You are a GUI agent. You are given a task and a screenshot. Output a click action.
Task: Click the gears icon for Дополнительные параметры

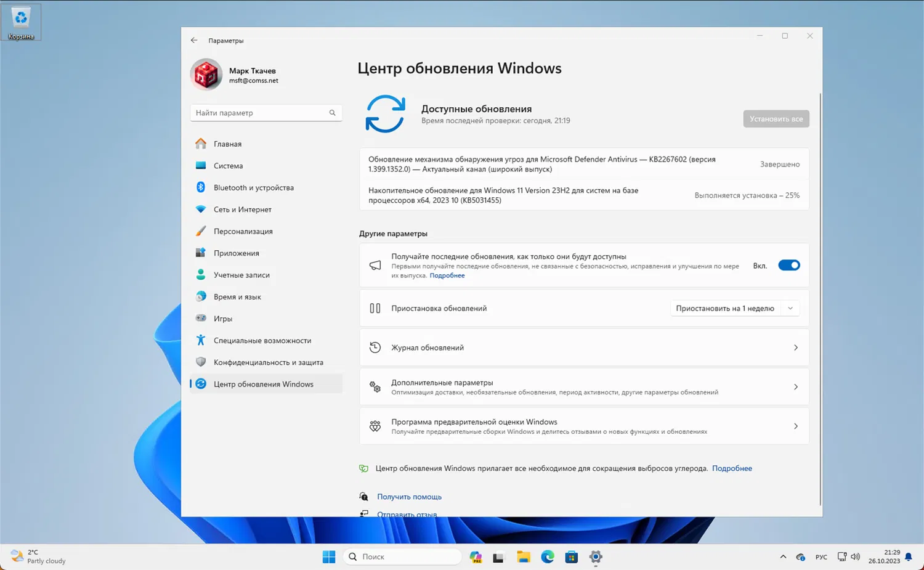375,387
